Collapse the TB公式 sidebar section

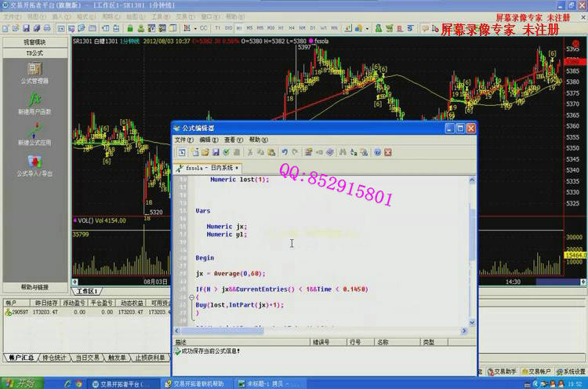(x=34, y=53)
